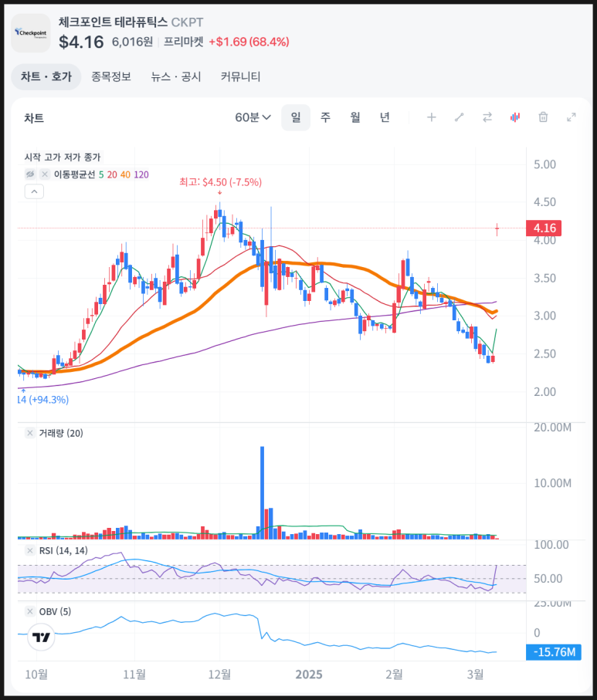Image resolution: width=597 pixels, height=700 pixels.
Task: Open the 차트 · 호가 tab
Action: coord(46,76)
